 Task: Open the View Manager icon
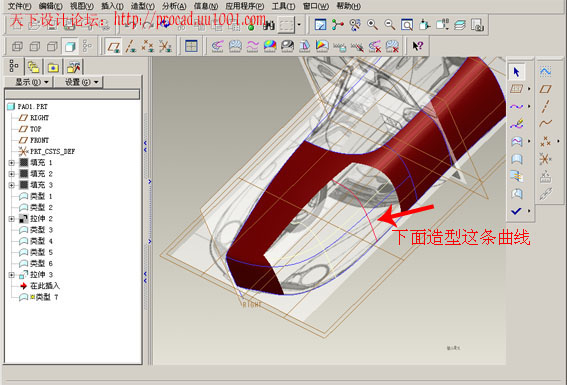(477, 25)
